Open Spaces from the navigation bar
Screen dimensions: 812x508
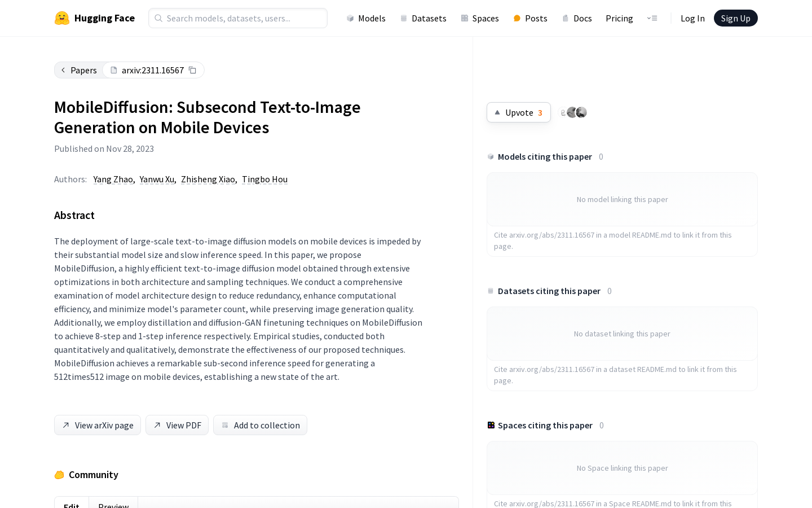[x=480, y=18]
